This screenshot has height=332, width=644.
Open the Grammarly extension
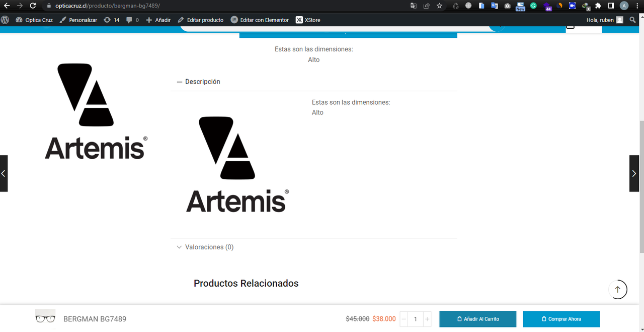point(533,6)
